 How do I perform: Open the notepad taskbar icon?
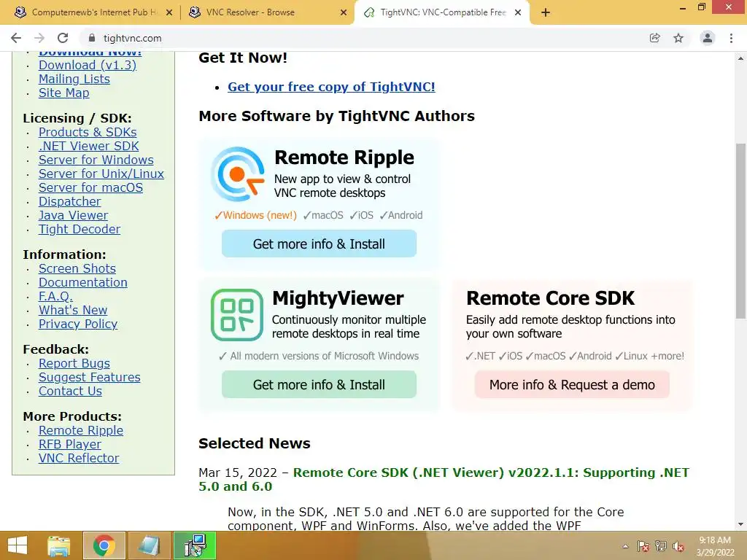(149, 545)
